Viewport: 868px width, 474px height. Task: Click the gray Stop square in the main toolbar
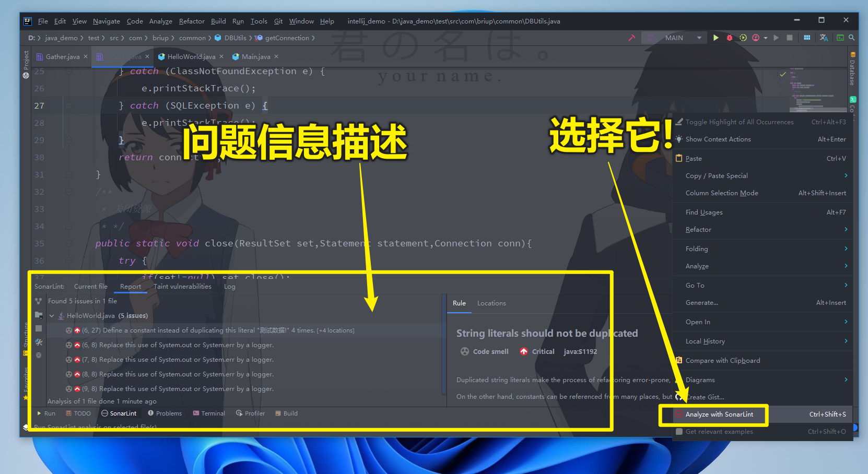coord(790,38)
